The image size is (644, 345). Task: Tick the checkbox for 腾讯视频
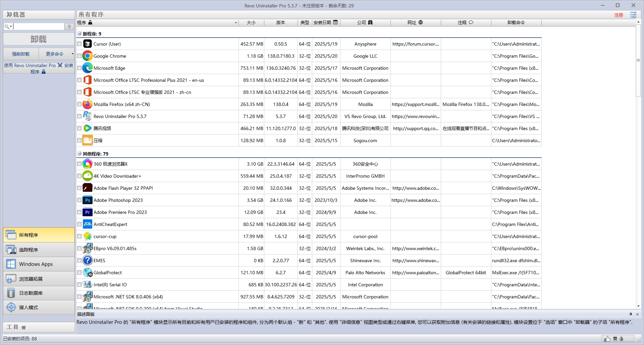pyautogui.click(x=79, y=128)
